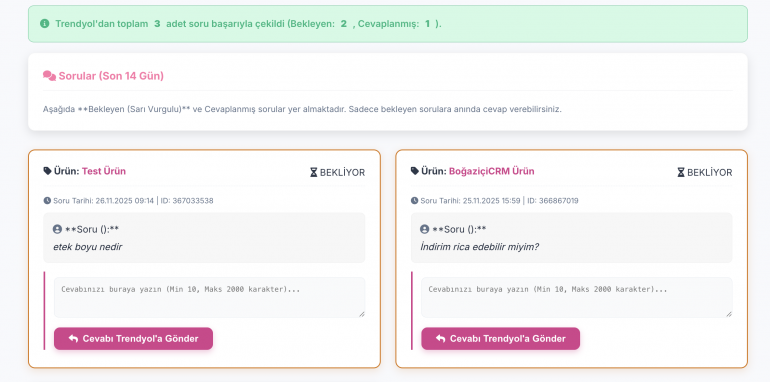Click the info icon in the green alert
Viewport: 770px width, 382px height.
(x=45, y=24)
